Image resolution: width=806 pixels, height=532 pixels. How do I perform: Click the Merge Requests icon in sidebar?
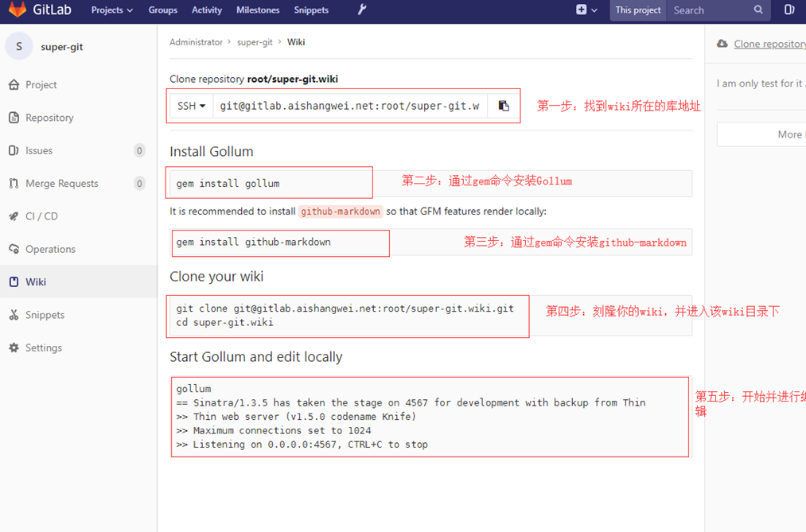click(x=14, y=184)
